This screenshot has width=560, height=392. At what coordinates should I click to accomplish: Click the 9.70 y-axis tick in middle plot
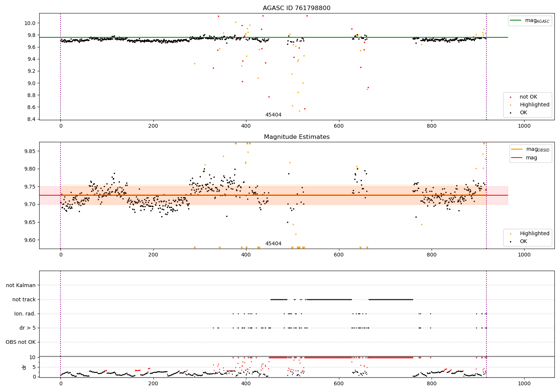[30, 204]
